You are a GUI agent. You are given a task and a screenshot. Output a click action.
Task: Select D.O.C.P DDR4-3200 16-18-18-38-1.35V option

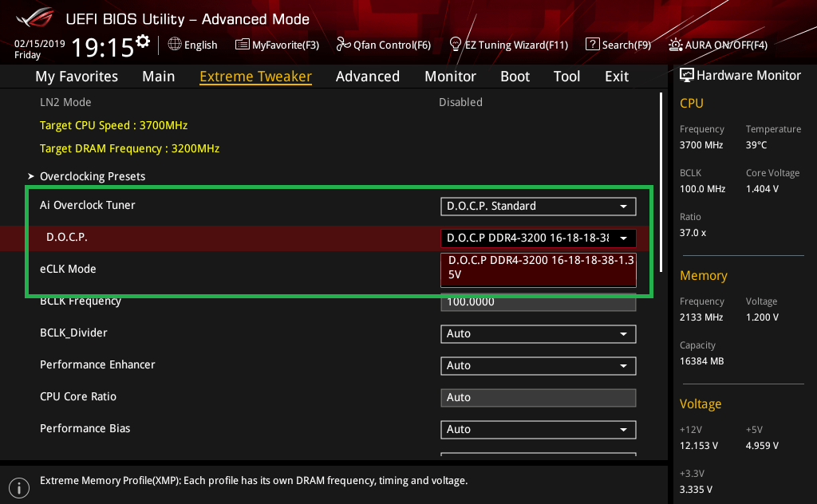click(x=539, y=269)
